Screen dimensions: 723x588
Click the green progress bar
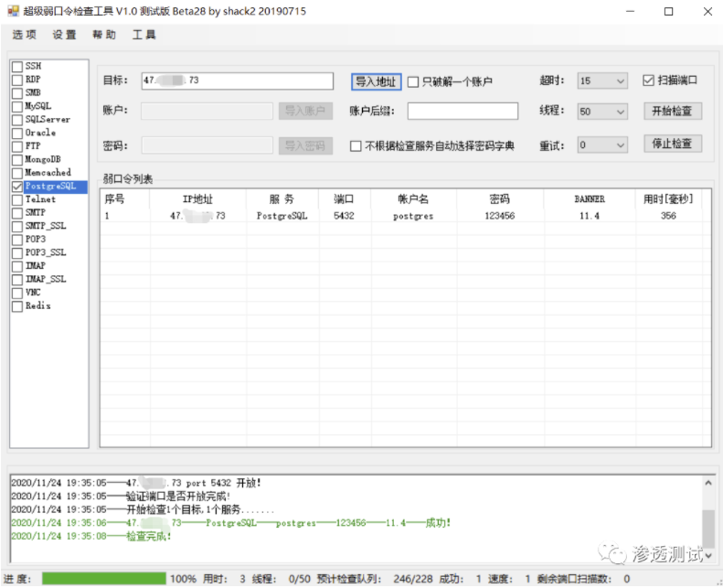104,579
